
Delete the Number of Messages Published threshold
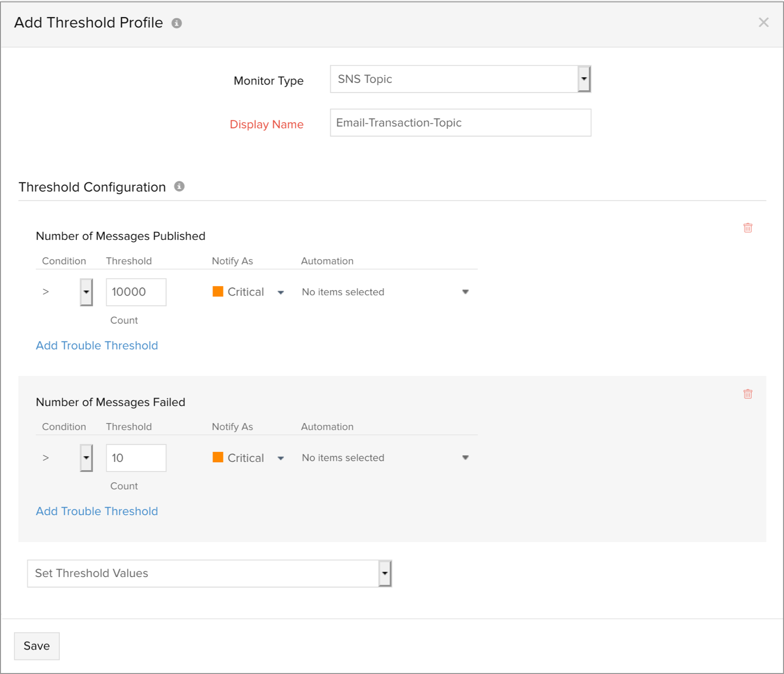click(x=747, y=227)
